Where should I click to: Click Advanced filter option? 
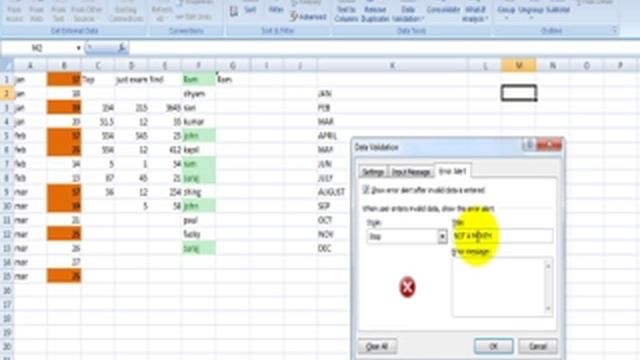[308, 17]
